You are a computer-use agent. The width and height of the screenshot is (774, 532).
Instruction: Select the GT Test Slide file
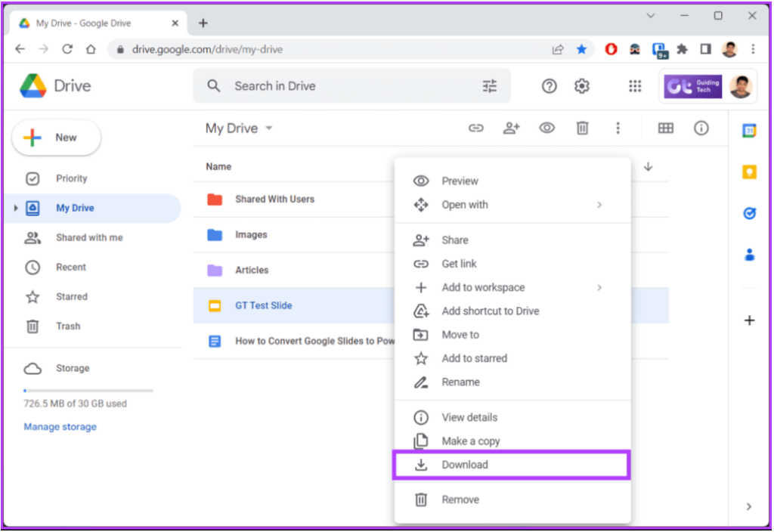[x=263, y=305]
